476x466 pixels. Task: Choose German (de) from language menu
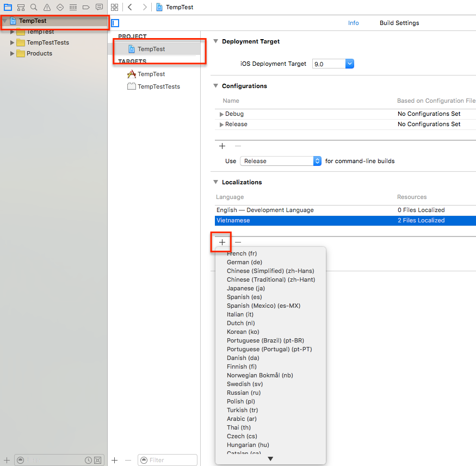pos(270,262)
